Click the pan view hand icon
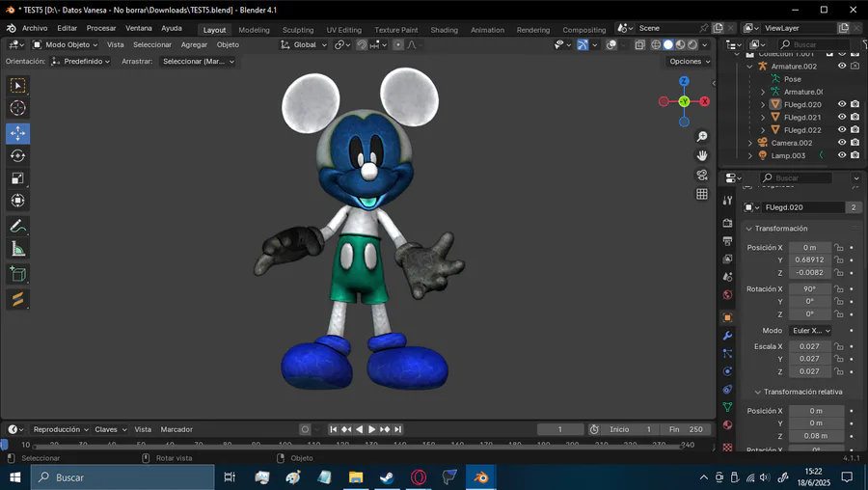The height and width of the screenshot is (490, 868). point(702,155)
